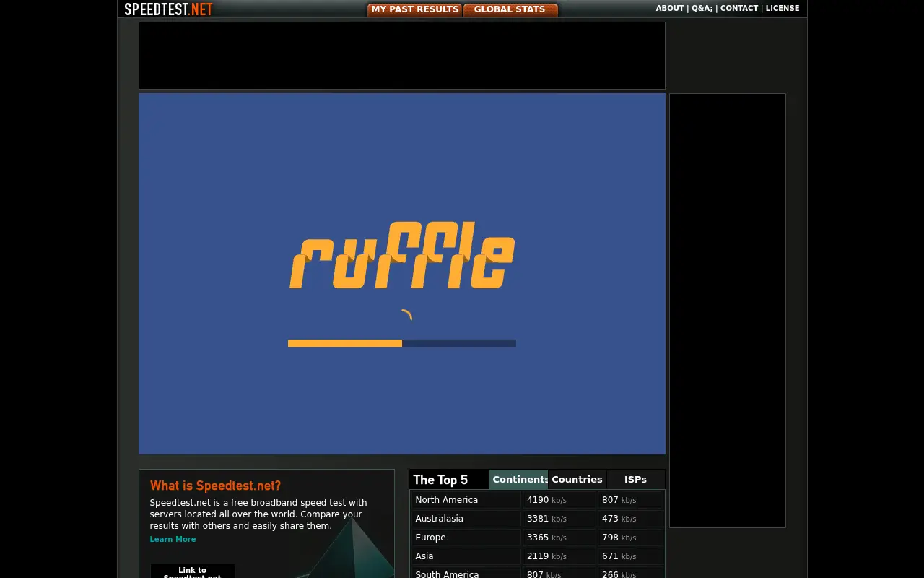Screen dimensions: 924x578
Task: Click the Link to Speedtest.net button
Action: point(192,571)
